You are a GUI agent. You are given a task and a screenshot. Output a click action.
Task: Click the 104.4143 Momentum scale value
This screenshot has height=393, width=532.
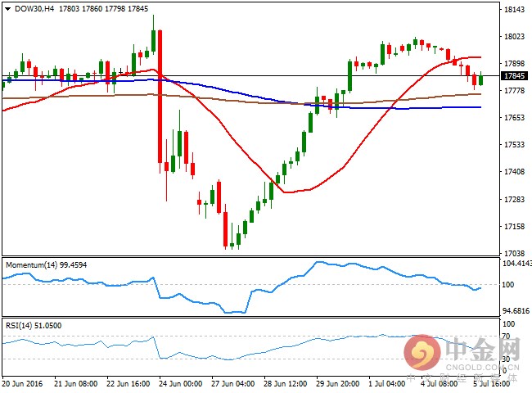pyautogui.click(x=516, y=263)
